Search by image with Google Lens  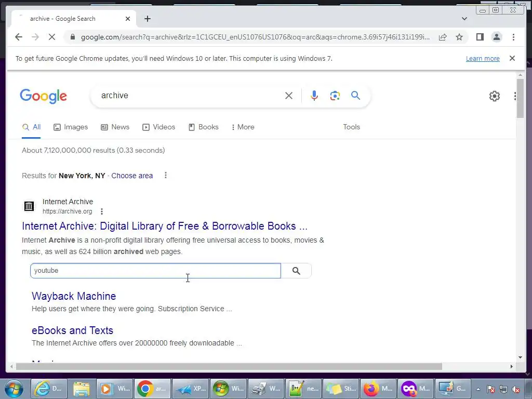335,96
